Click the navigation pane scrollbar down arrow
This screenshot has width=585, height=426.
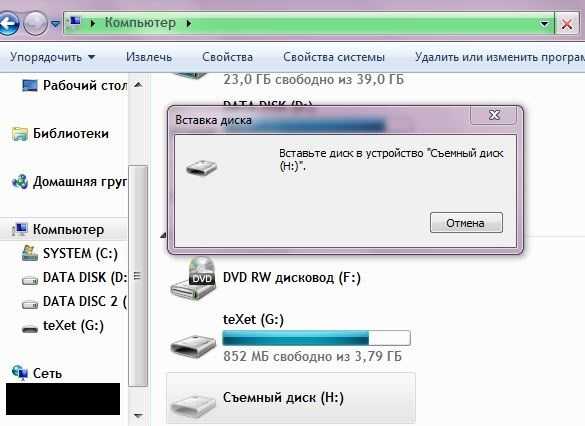[x=138, y=415]
